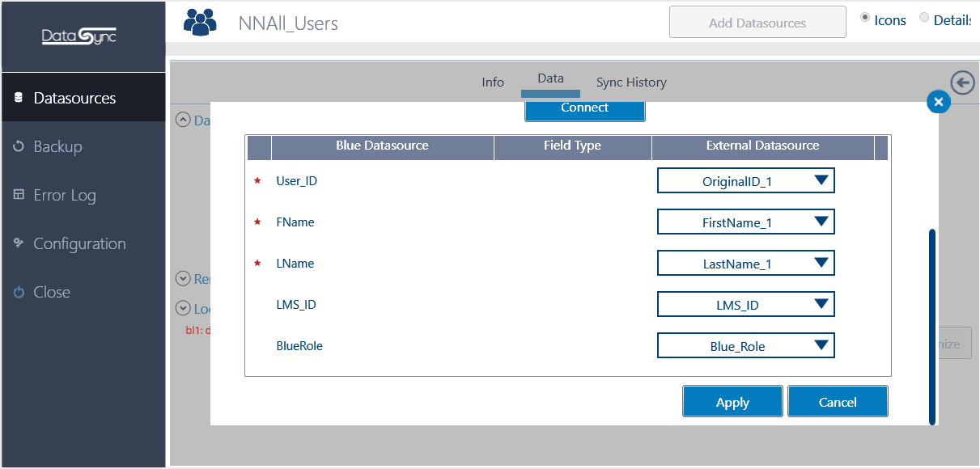
Task: Open Datasources in the sidebar
Action: (x=83, y=98)
